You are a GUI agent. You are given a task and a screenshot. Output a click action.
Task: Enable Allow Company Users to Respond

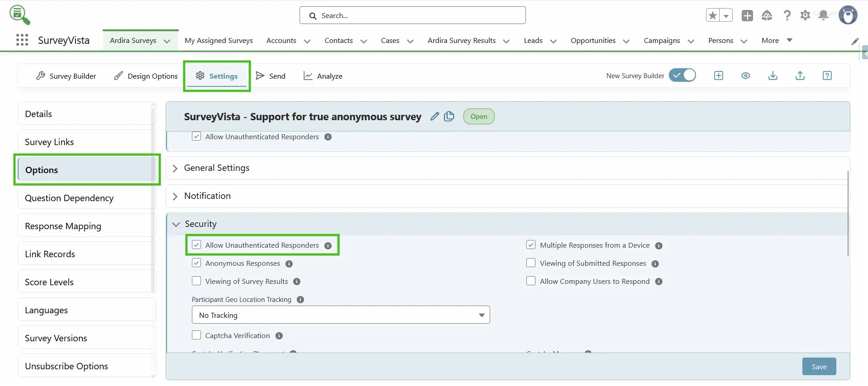coord(531,281)
